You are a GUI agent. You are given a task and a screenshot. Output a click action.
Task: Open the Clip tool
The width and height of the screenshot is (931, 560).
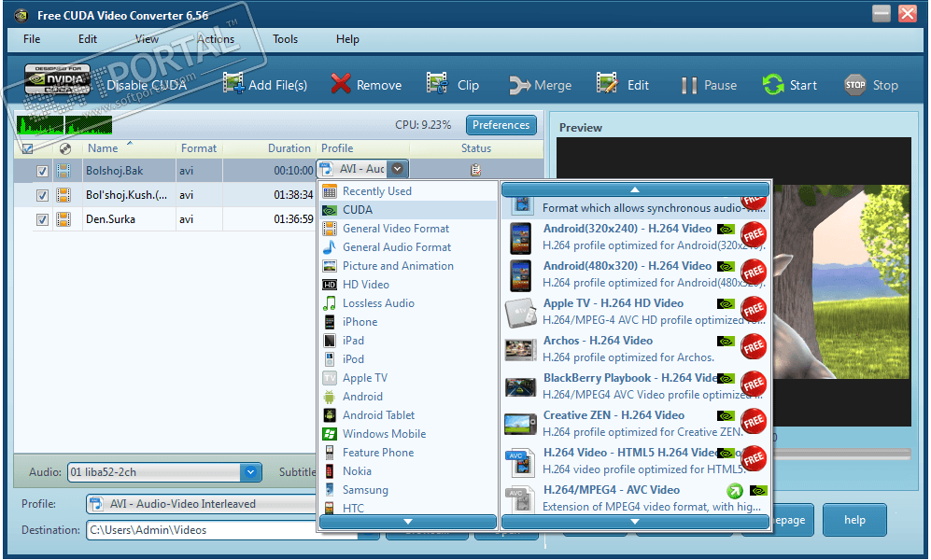453,84
